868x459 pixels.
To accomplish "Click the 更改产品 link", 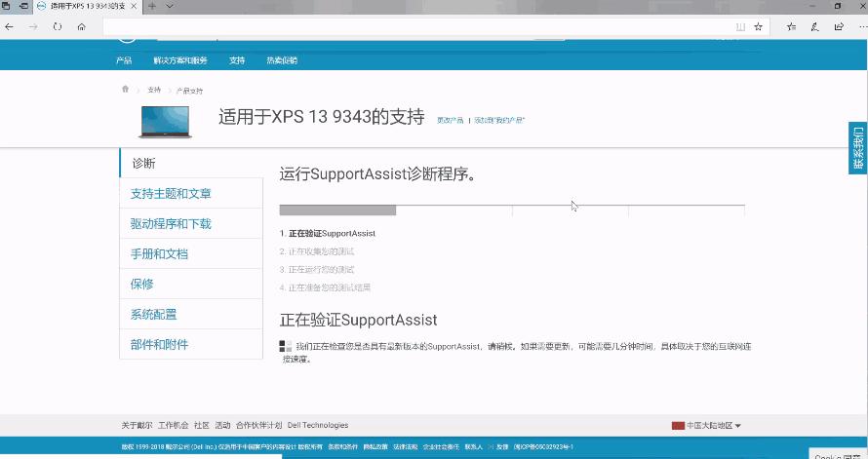I will click(450, 120).
